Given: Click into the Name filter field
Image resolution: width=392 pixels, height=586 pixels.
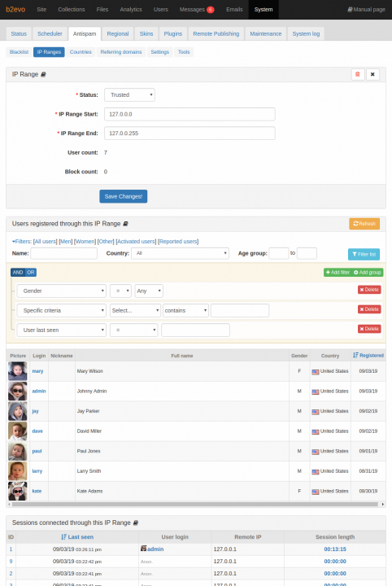Looking at the screenshot, I should tap(63, 253).
